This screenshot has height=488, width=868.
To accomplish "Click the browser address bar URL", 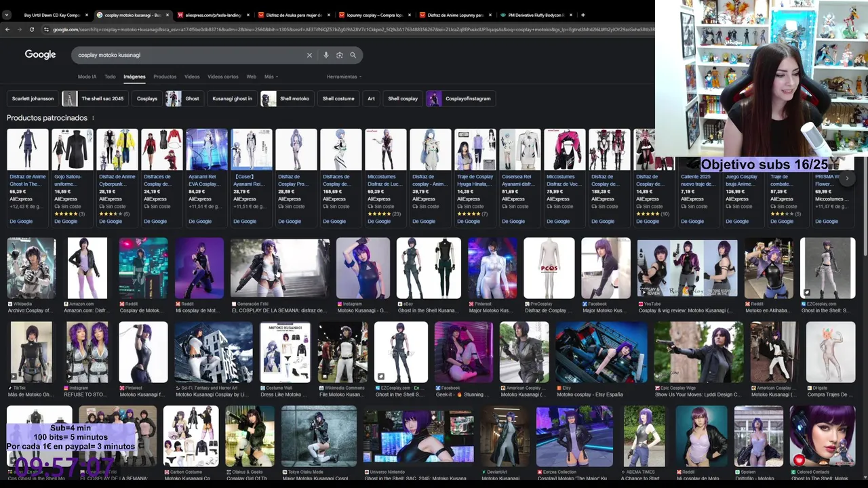I will pyautogui.click(x=353, y=29).
